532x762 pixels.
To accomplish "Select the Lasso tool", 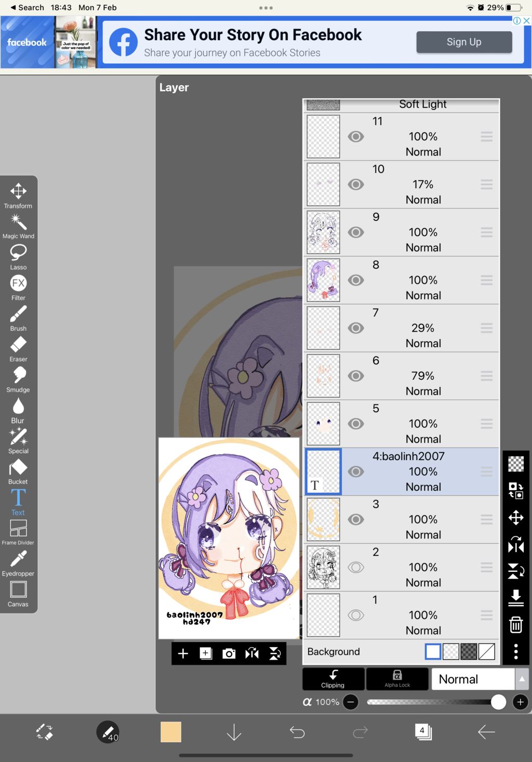I will click(18, 257).
